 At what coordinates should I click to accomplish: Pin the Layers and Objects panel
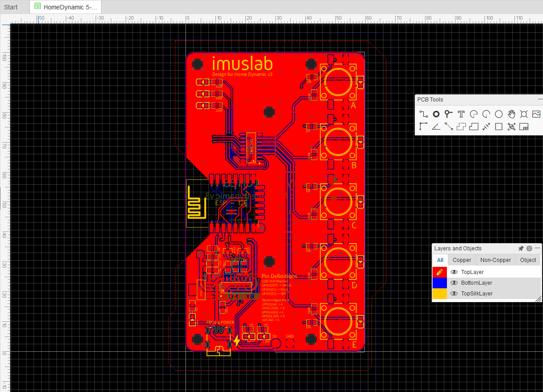[521, 248]
